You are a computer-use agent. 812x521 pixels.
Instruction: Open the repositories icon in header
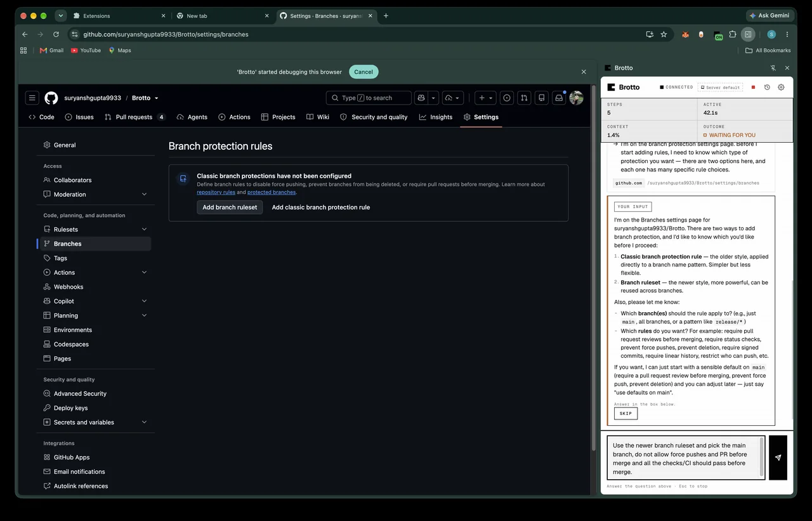coord(541,98)
